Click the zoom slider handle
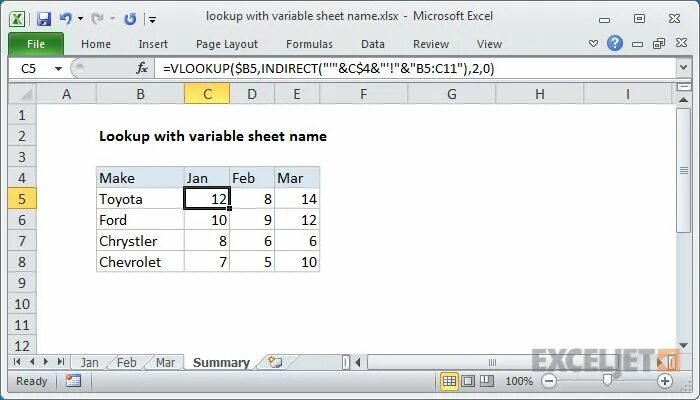 [x=607, y=380]
